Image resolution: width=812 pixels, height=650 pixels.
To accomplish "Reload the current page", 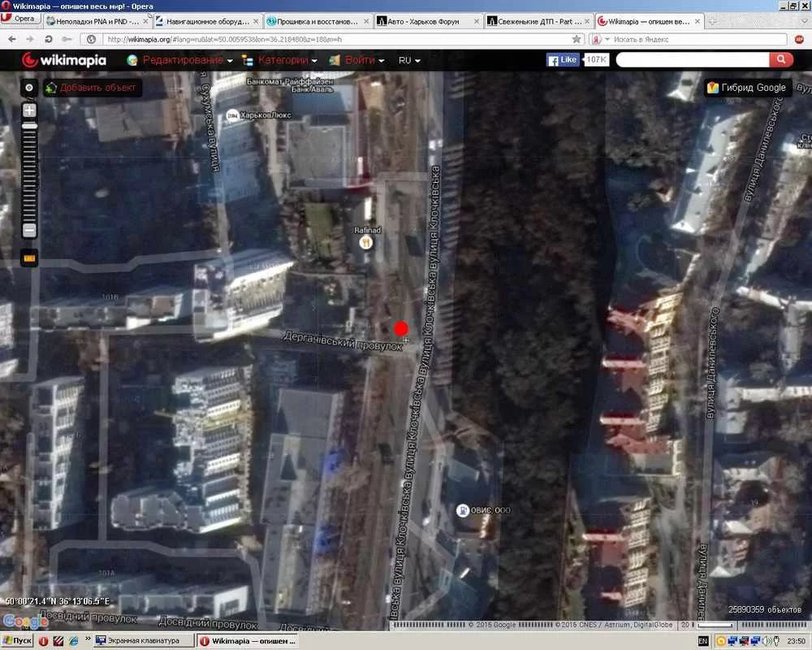I will pos(48,39).
